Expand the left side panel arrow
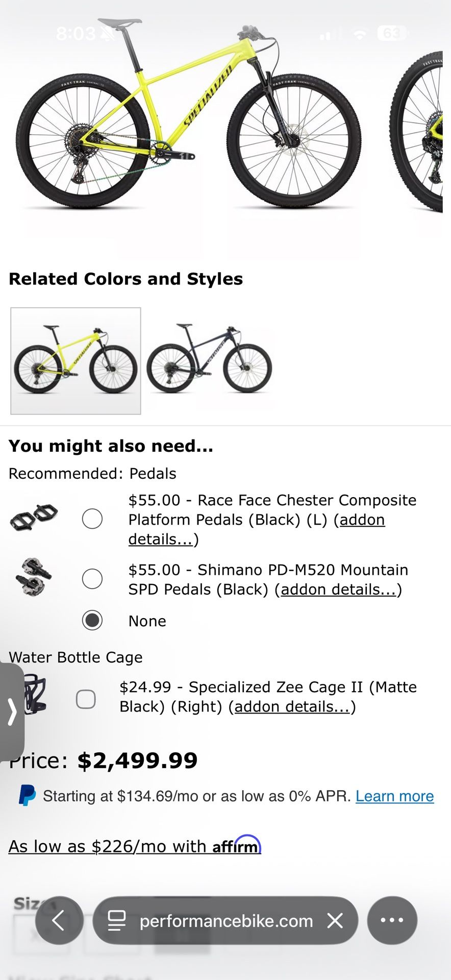This screenshot has width=451, height=980. [x=12, y=712]
